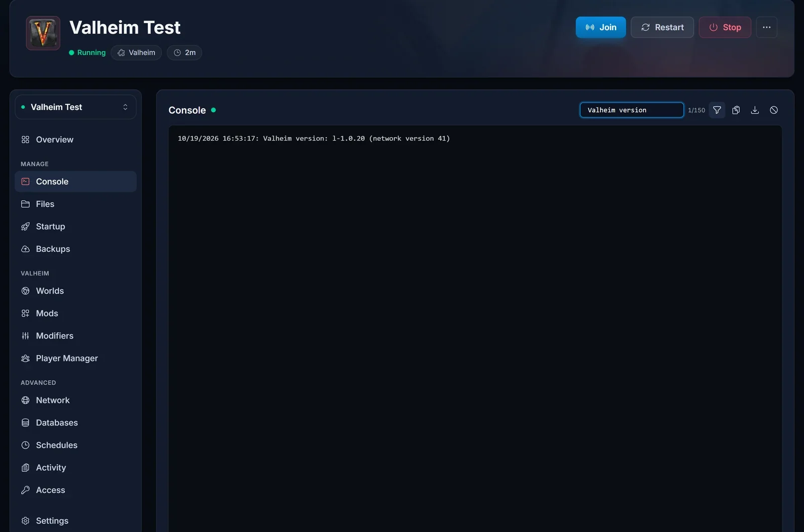Open the Backups page
Screen dimensions: 804x532
75,249
